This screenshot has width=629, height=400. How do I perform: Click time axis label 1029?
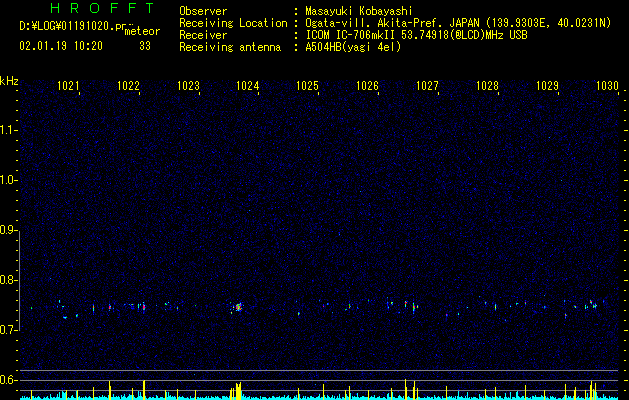pos(547,85)
